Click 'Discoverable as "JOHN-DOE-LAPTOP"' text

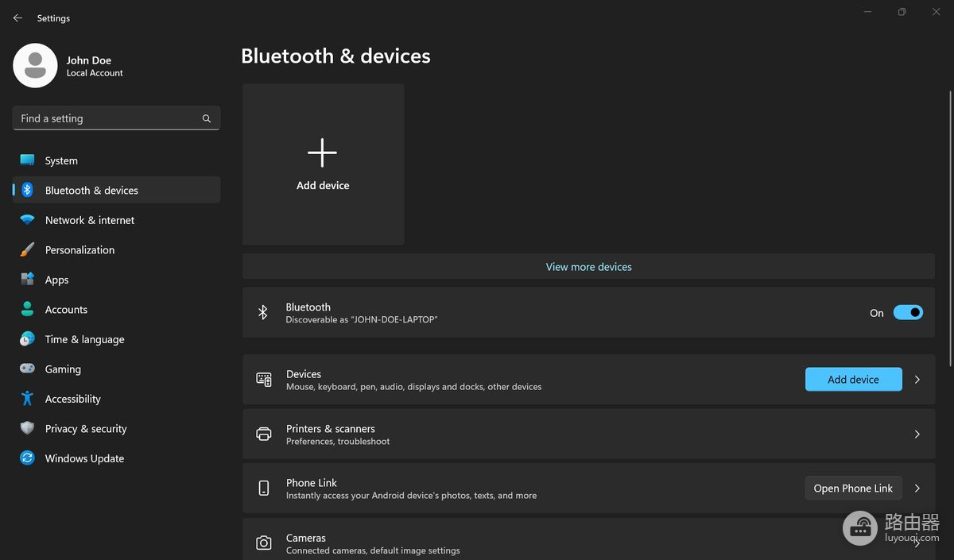tap(362, 319)
